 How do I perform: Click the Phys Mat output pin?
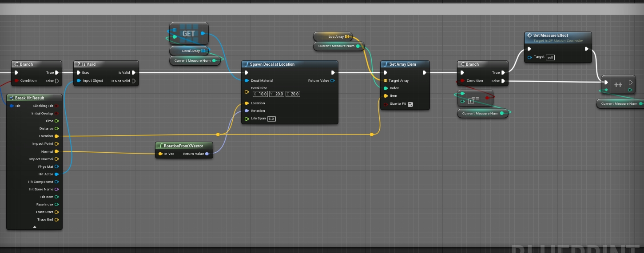coord(56,166)
